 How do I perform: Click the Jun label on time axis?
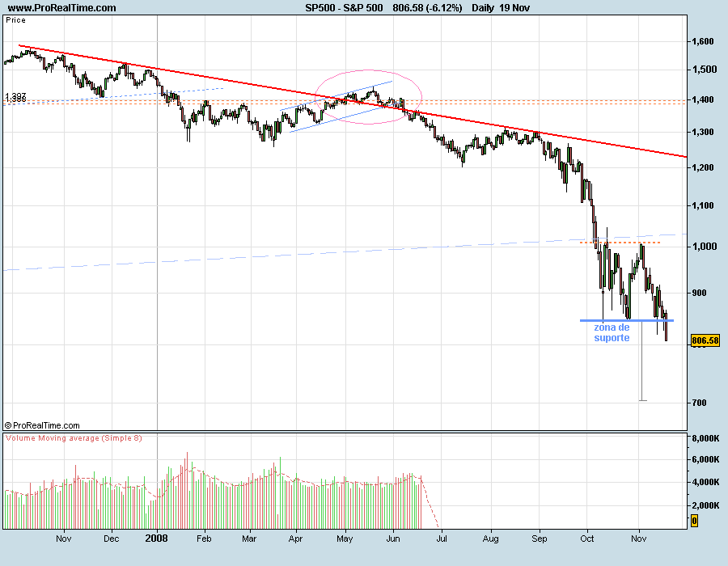click(x=393, y=539)
